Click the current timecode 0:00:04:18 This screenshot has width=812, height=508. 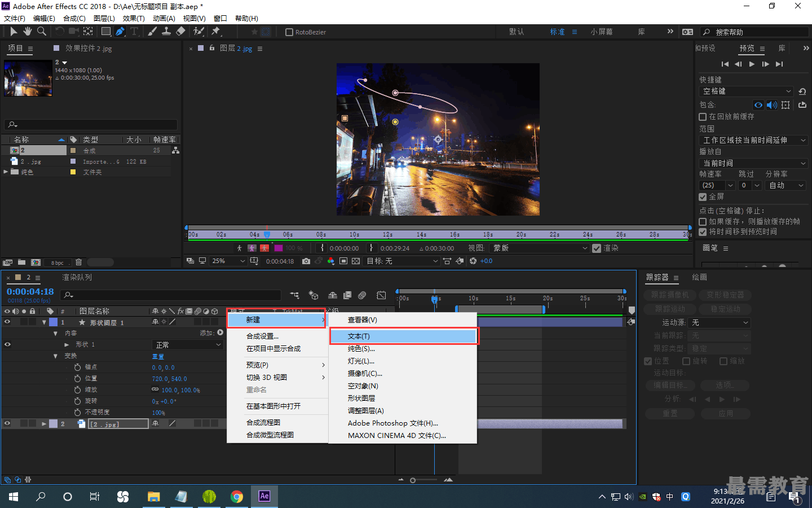(30, 292)
